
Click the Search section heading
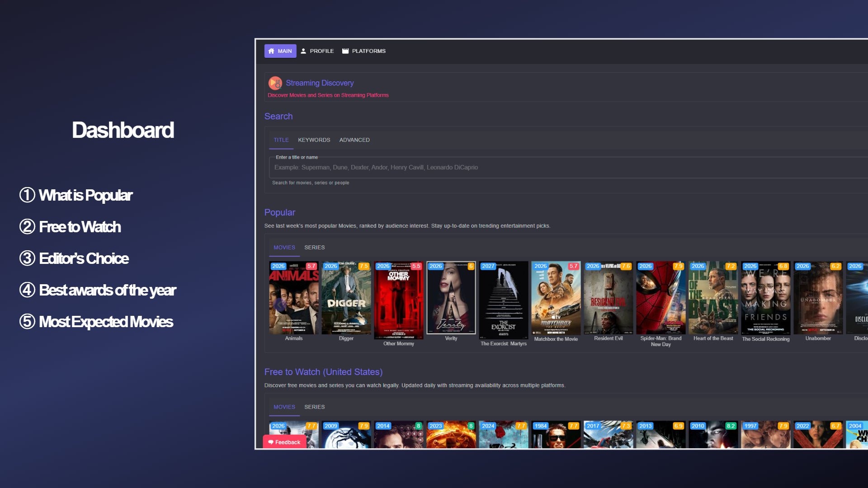pyautogui.click(x=278, y=116)
